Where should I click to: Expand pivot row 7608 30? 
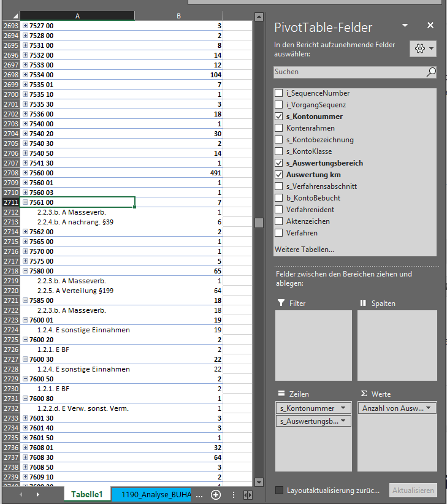pyautogui.click(x=25, y=457)
